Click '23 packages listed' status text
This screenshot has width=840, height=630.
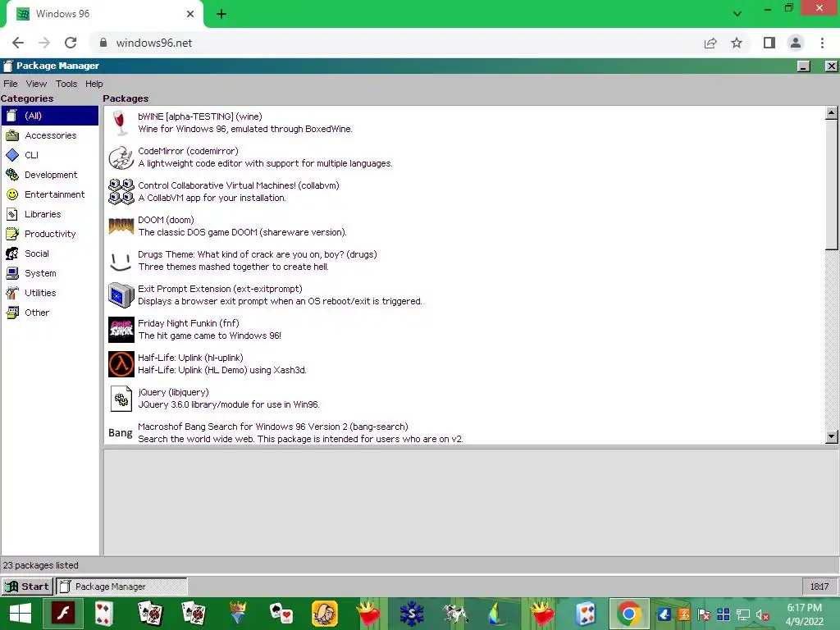tap(41, 565)
